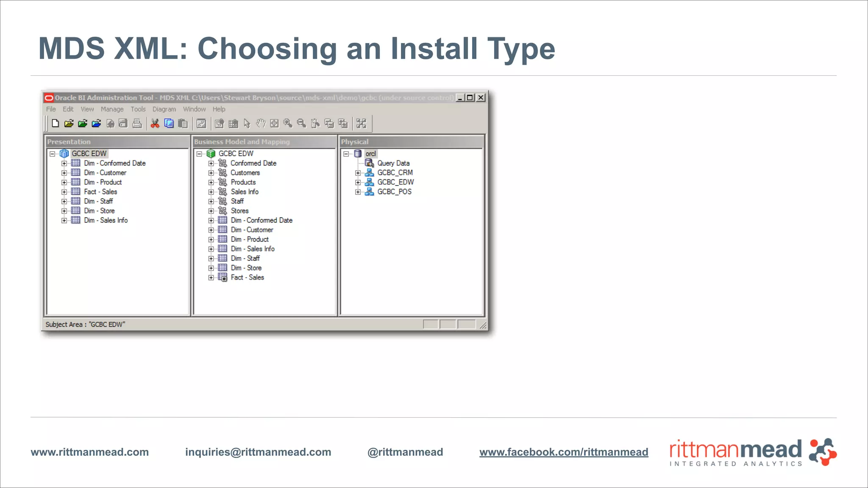Open the facebook.com/rittmanmead link

(564, 452)
